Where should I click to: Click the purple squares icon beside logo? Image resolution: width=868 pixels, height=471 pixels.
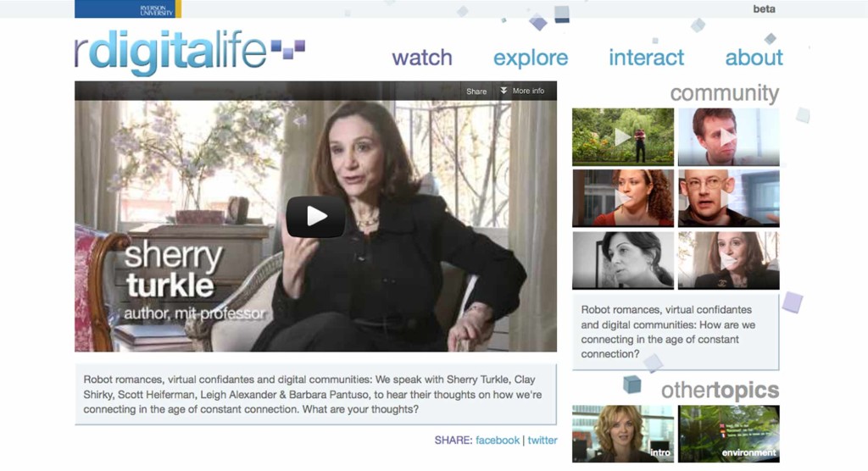288,48
